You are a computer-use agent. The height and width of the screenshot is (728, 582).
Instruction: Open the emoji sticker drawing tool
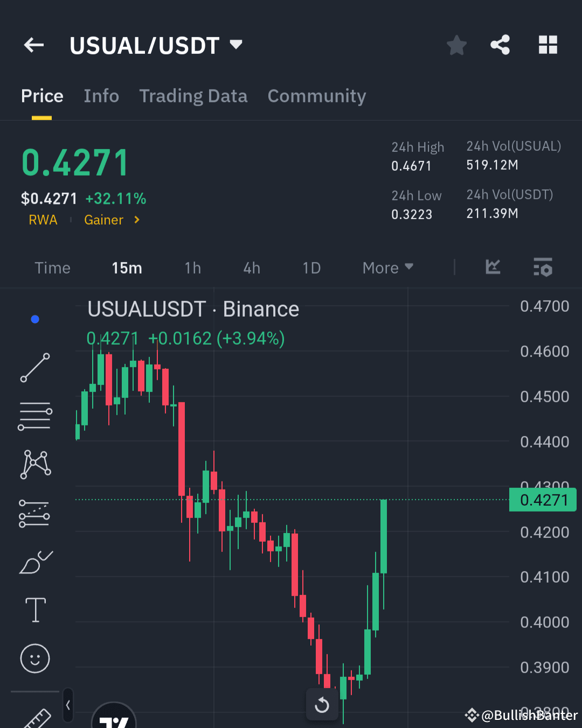35,658
